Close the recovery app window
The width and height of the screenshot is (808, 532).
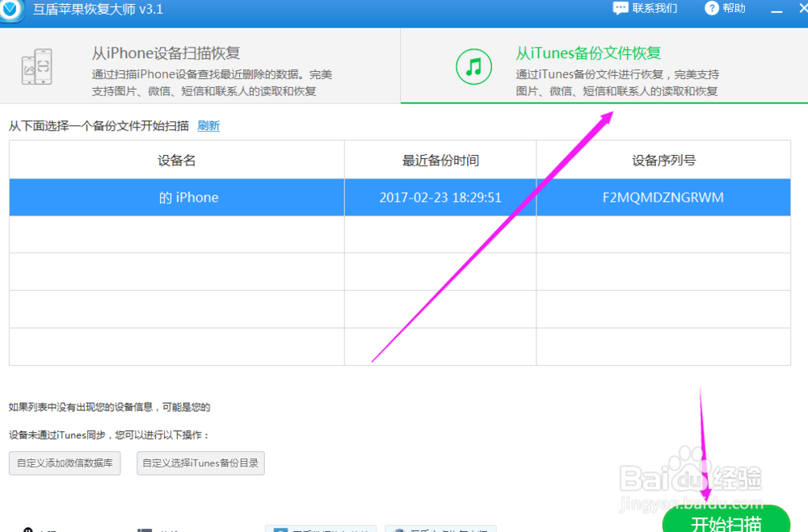[803, 8]
